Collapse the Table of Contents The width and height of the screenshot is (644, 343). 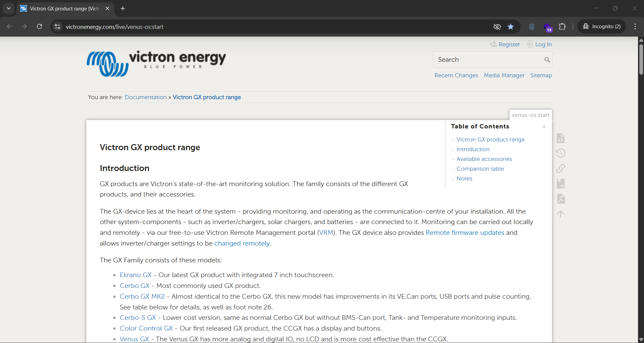[544, 126]
